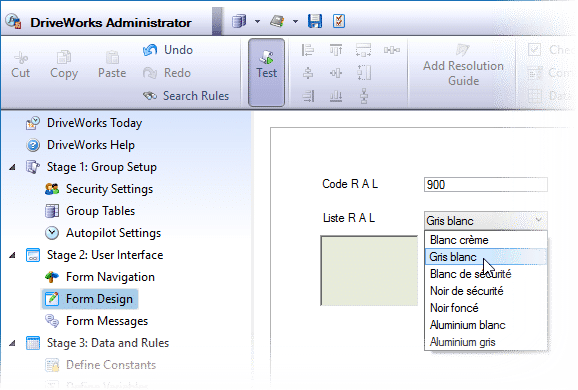Open Form Navigation in the tree
This screenshot has height=390, width=578.
coord(110,277)
